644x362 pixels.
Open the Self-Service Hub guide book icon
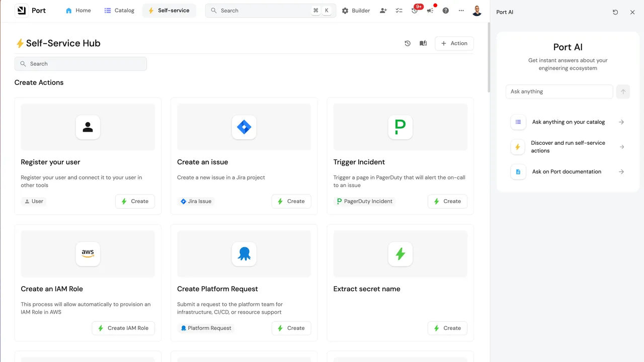pyautogui.click(x=423, y=43)
